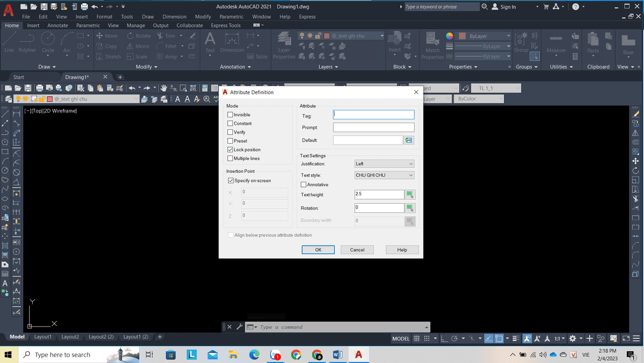Click Match Properties icon
This screenshot has width=644, height=363.
click(433, 45)
